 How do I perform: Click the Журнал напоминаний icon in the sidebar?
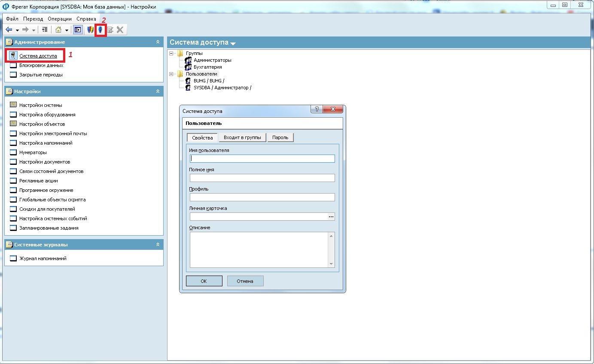[x=13, y=258]
